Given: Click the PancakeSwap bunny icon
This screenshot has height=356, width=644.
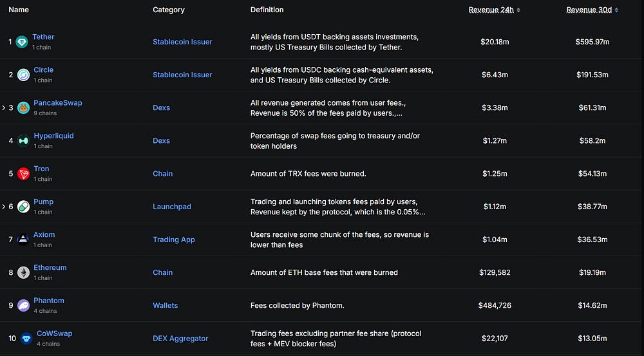Looking at the screenshot, I should tap(23, 108).
